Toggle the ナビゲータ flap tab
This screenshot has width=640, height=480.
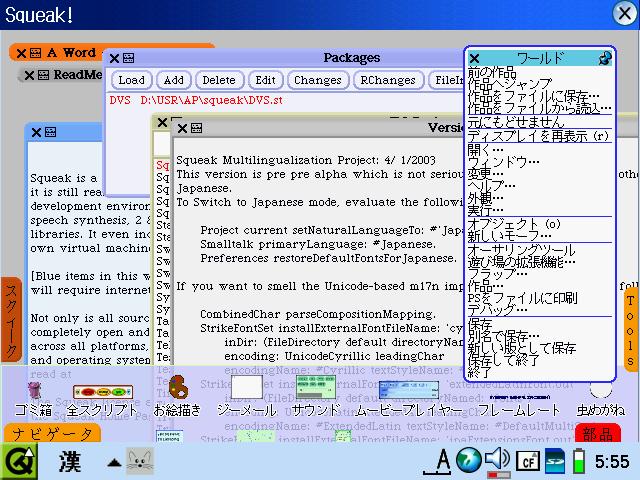tap(51, 434)
